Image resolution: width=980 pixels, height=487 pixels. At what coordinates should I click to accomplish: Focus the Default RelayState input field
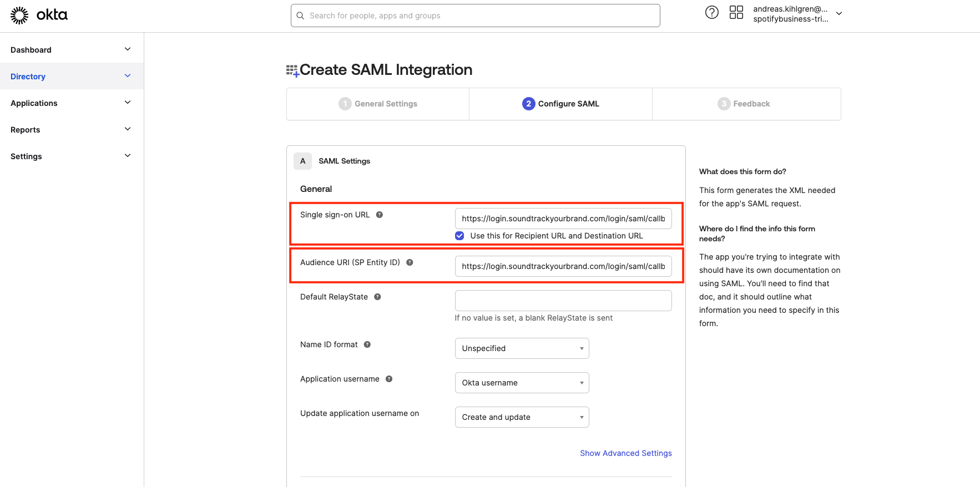coord(563,301)
